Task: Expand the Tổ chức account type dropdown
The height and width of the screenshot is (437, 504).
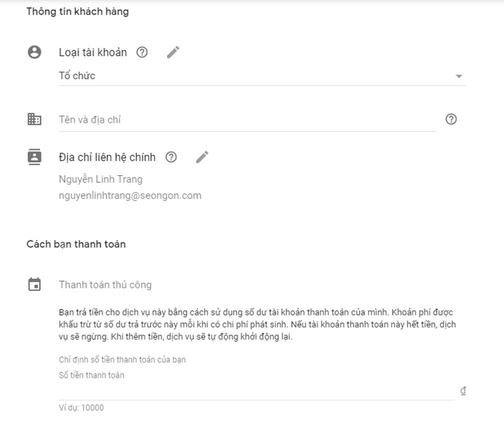Action: click(x=459, y=76)
